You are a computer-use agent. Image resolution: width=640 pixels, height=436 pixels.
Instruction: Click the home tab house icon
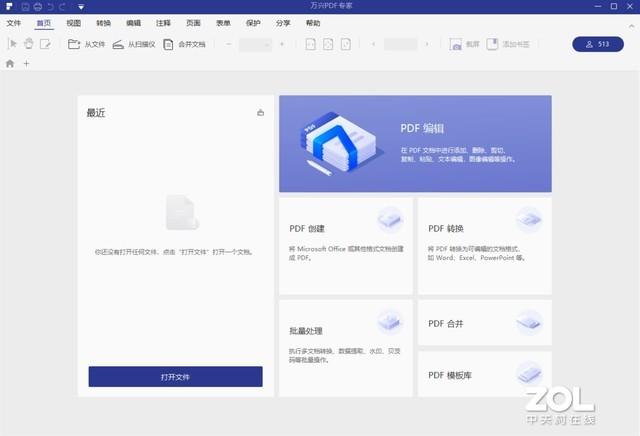tap(10, 64)
